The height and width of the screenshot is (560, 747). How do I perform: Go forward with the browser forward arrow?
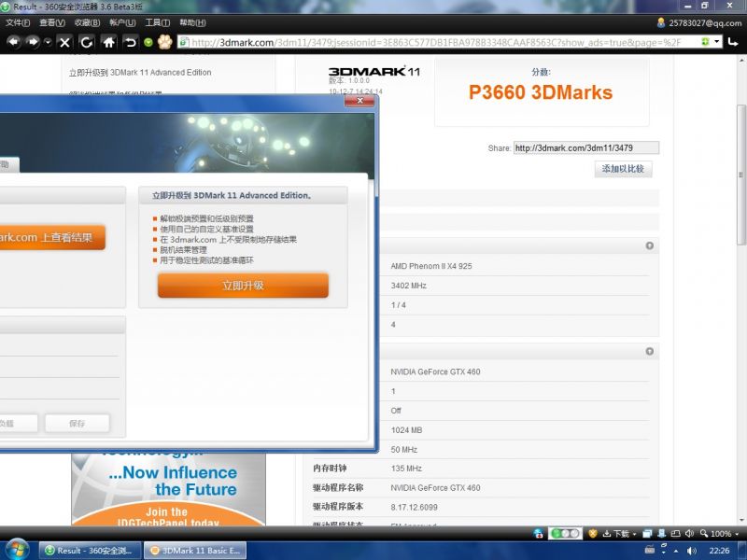coord(32,42)
